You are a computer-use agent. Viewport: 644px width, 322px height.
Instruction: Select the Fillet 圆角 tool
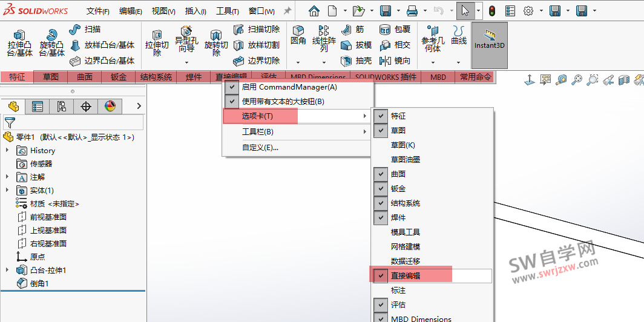click(298, 36)
